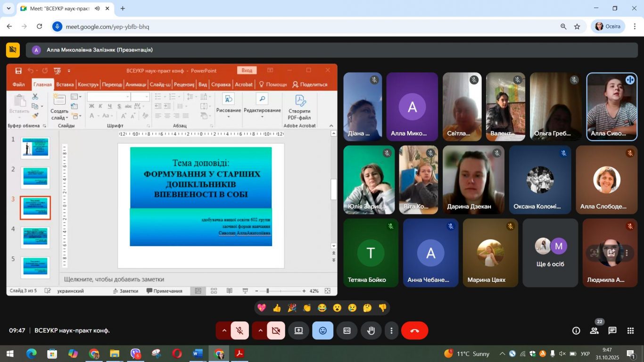Screen dimensions: 644x362
Task: Open more options three-dot menu
Action: [x=391, y=330]
